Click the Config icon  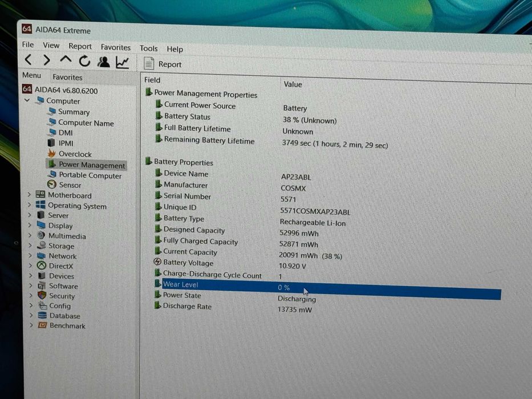(x=42, y=306)
